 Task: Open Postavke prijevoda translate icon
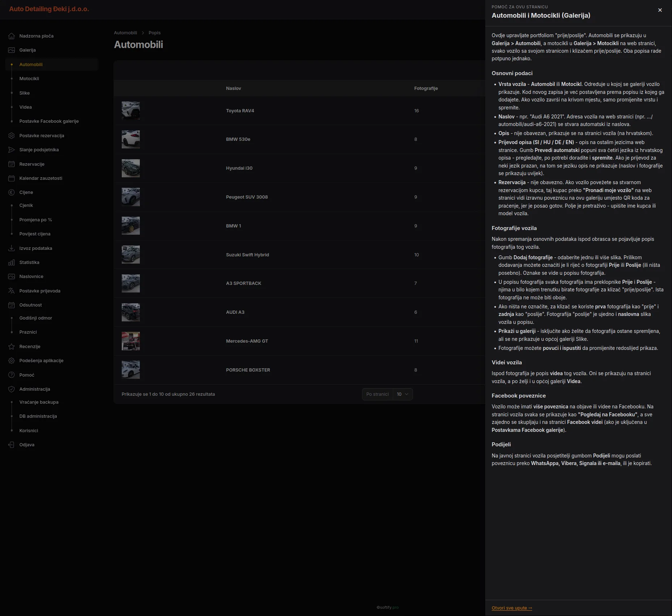(x=12, y=291)
